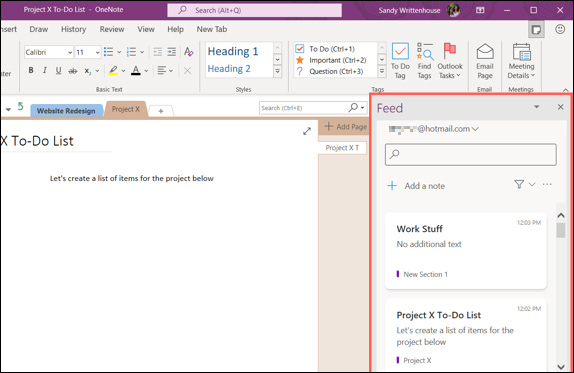The height and width of the screenshot is (373, 574).
Task: Toggle the Feed pane icon in the top right
Action: tap(536, 29)
